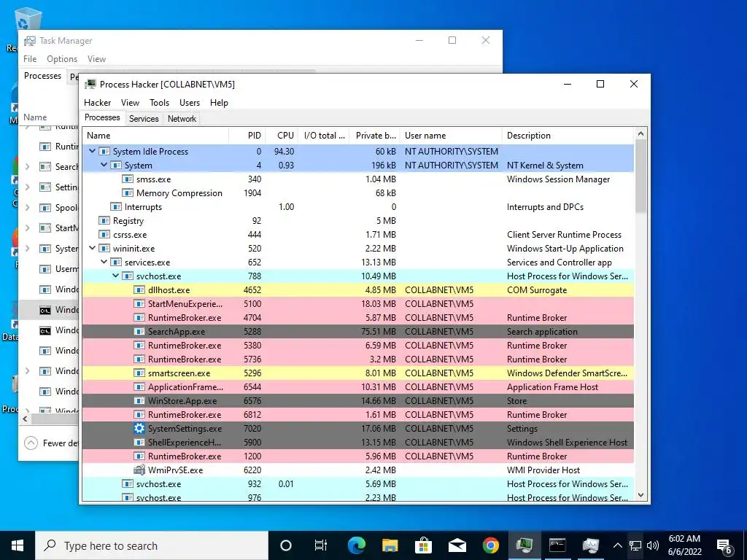Select the ApplicationFrame... process row
The height and width of the screenshot is (560, 747).
(357, 387)
